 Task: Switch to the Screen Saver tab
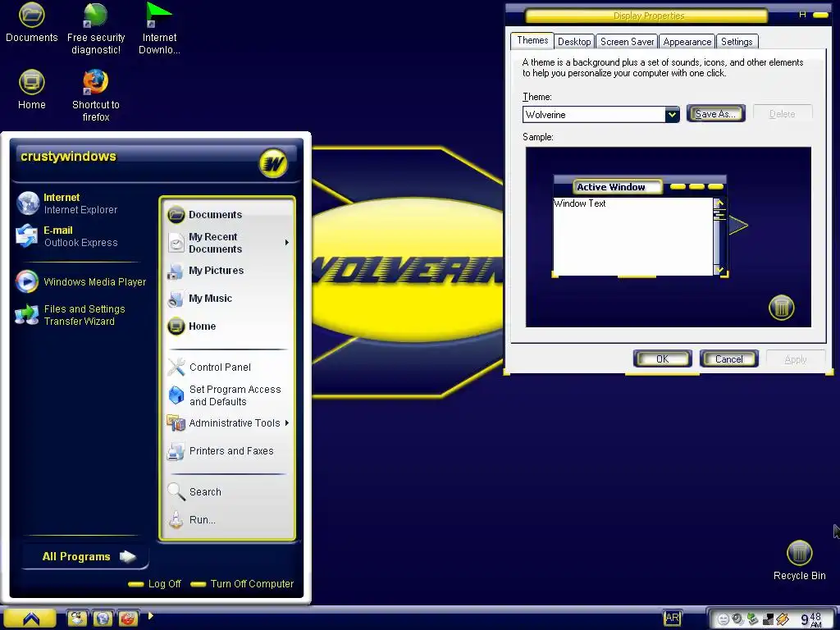(627, 42)
